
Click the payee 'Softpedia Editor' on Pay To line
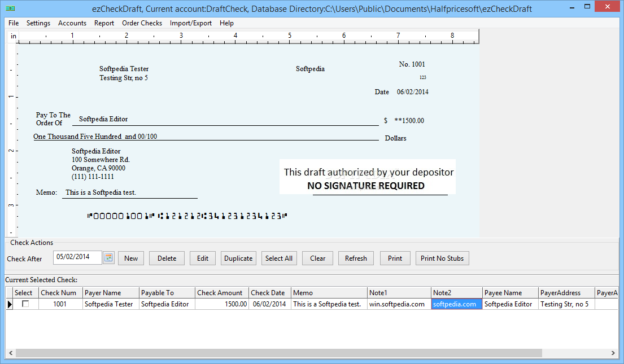click(103, 119)
